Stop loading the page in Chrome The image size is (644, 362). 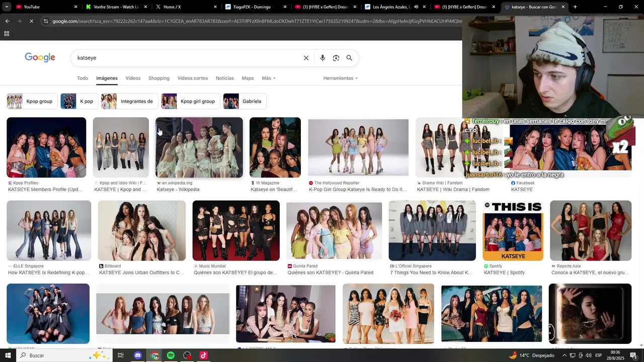click(x=31, y=21)
